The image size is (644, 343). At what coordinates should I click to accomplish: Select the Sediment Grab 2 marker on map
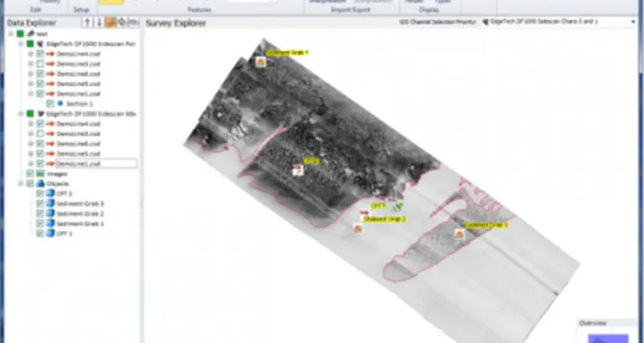(x=357, y=228)
